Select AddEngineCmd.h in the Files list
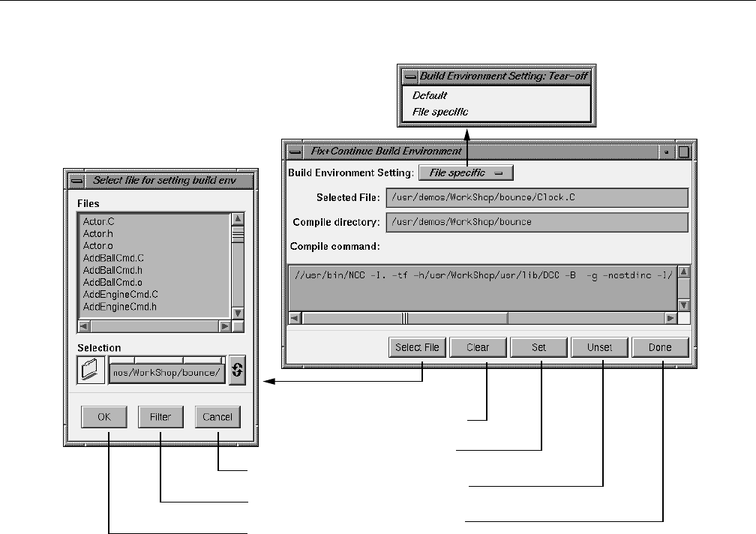The image size is (756, 534). [119, 307]
